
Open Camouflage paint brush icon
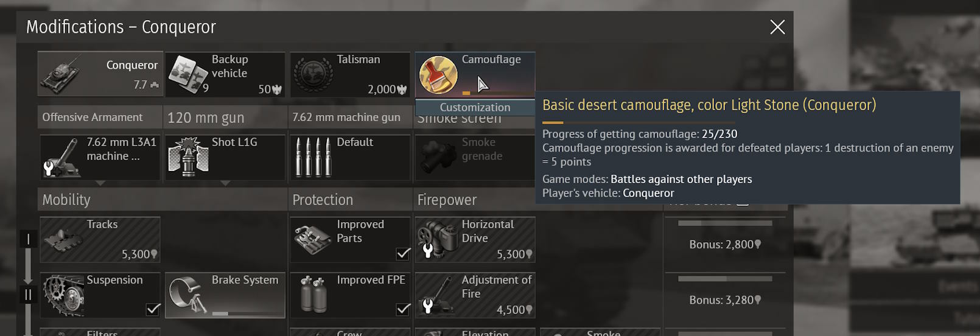click(438, 75)
